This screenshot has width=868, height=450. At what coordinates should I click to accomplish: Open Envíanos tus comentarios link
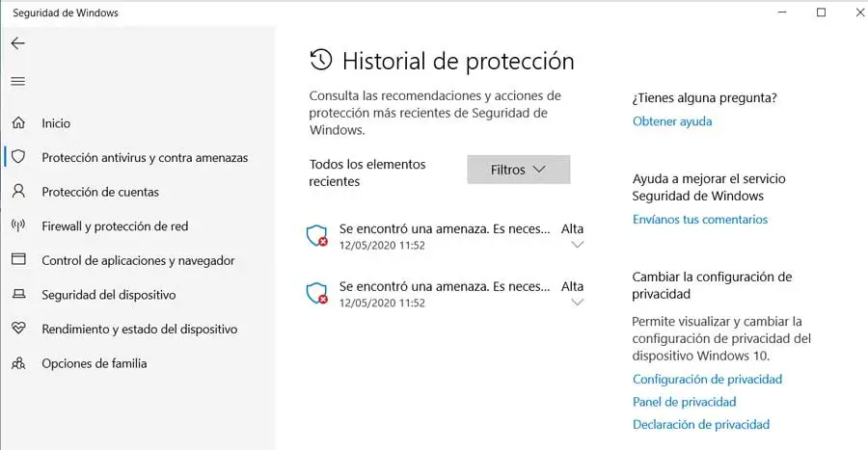(700, 220)
